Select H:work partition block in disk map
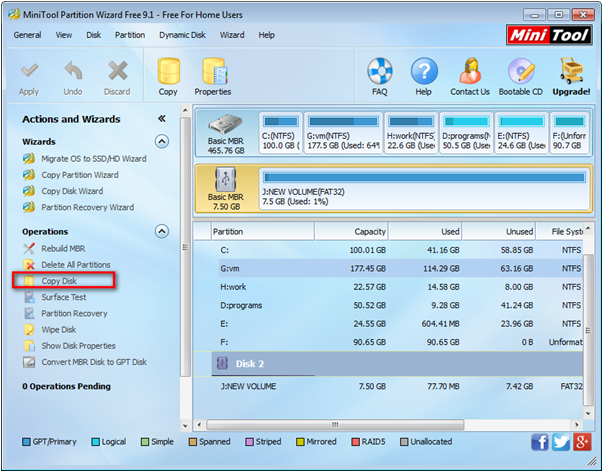602x472 pixels. pos(411,133)
